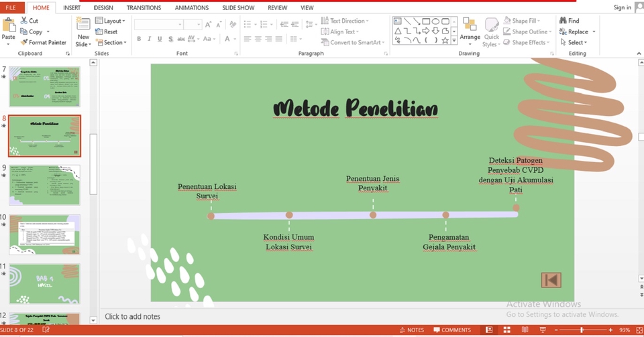Image resolution: width=644 pixels, height=337 pixels.
Task: Click the Replace icon
Action: (563, 31)
